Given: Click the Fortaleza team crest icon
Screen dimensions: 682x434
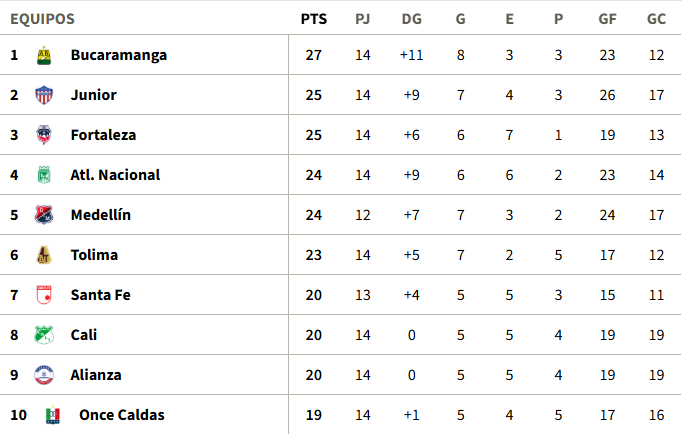Looking at the screenshot, I should pos(44,135).
